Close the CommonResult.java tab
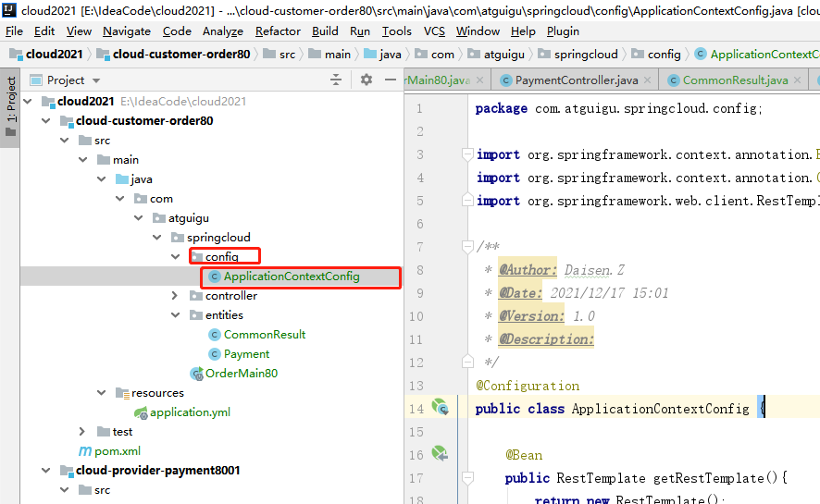 797,80
